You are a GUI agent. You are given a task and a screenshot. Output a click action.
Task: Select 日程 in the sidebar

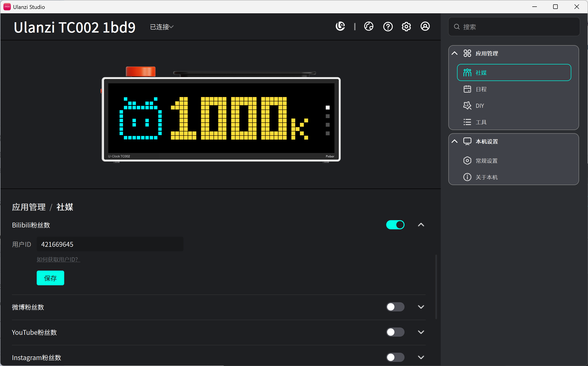coord(514,89)
